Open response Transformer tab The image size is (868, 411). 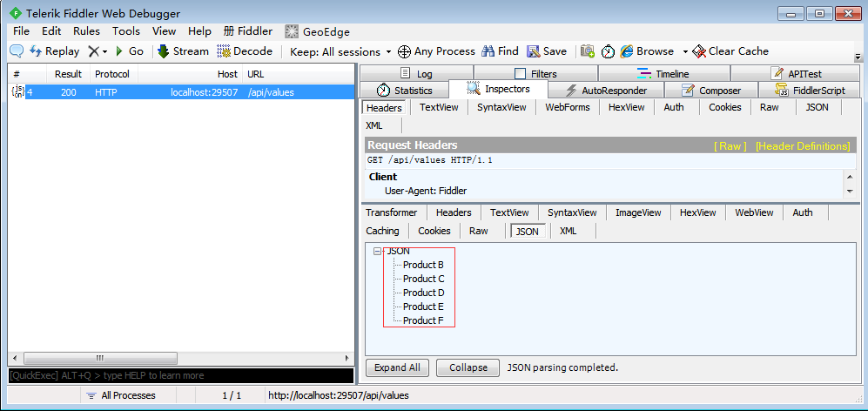point(392,212)
